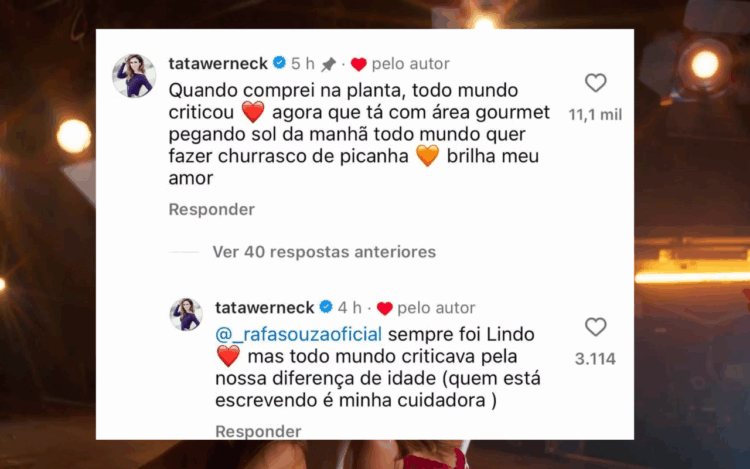Click the '5 h' timestamp on first comment
Viewport: 750px width, 469px height.
(303, 63)
